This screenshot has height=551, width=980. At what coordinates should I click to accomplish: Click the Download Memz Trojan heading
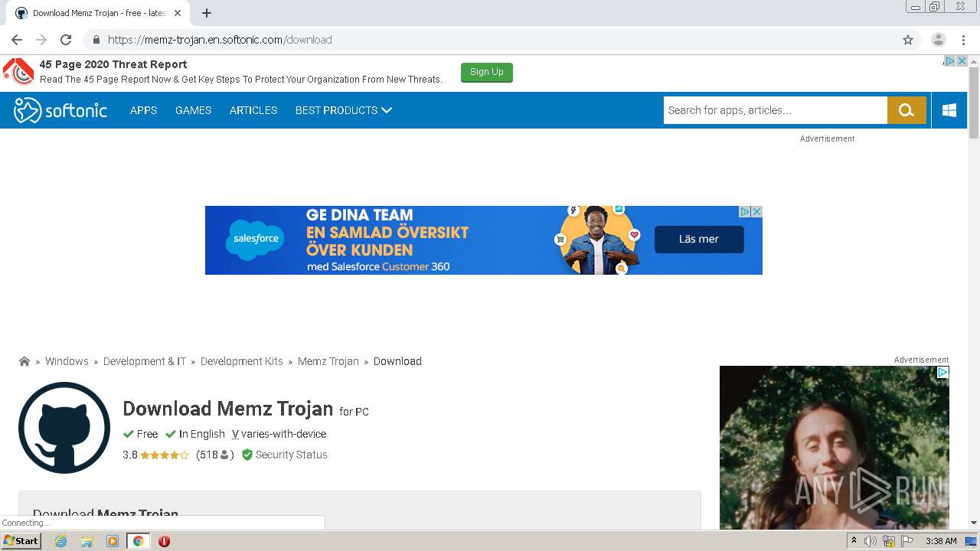pyautogui.click(x=227, y=409)
